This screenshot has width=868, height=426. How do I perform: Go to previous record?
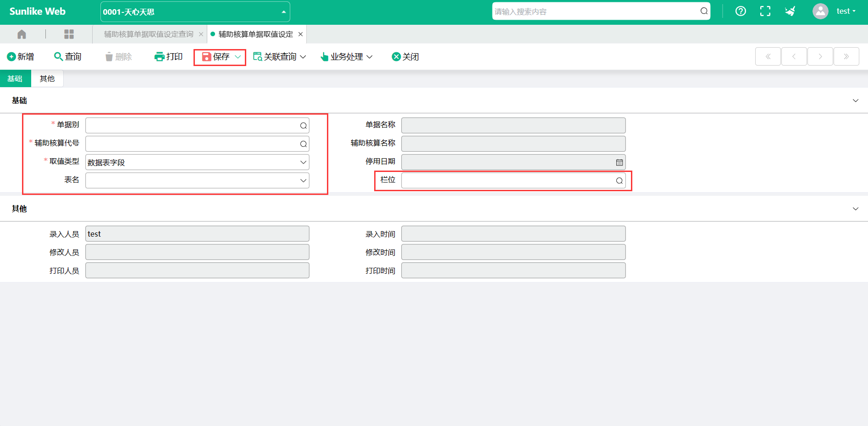point(794,56)
